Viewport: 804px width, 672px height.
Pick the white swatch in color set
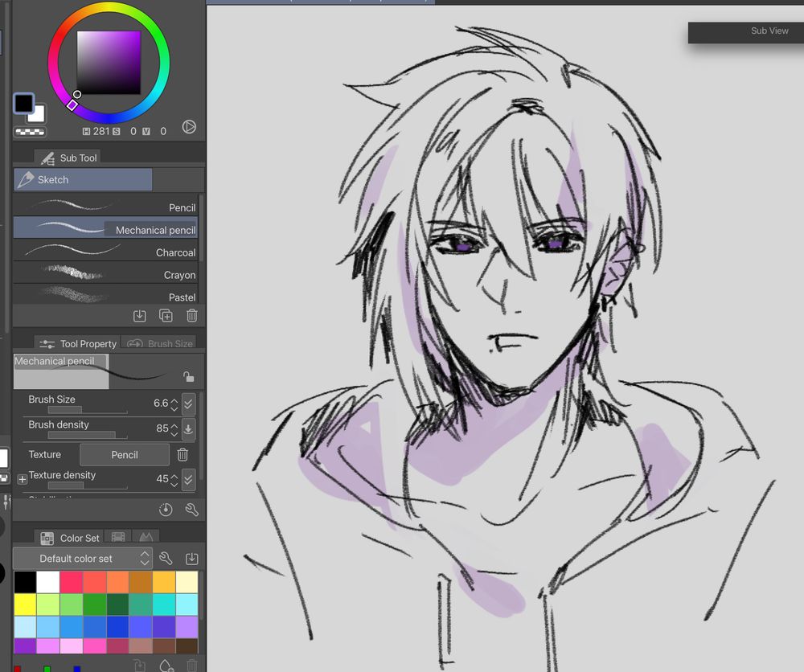[48, 582]
